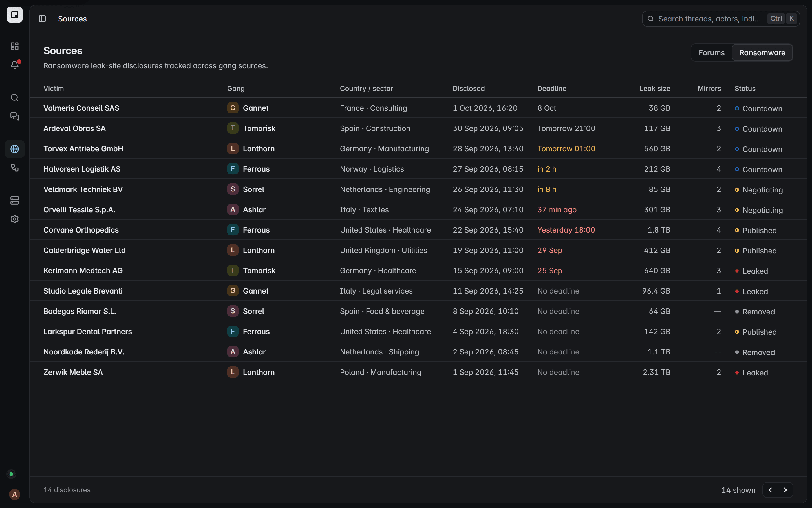Click the app logo in the sidebar
The width and height of the screenshot is (812, 508).
coord(14,15)
